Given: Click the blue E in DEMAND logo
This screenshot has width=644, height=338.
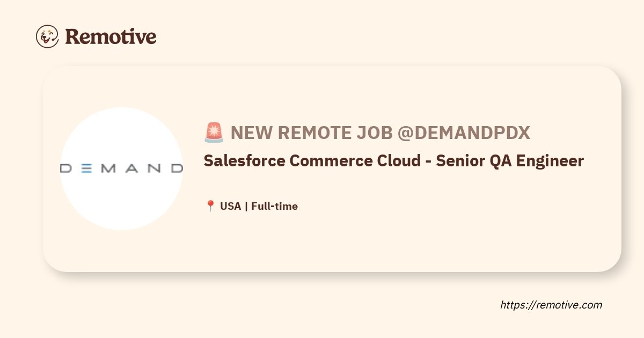Looking at the screenshot, I should coord(86,168).
